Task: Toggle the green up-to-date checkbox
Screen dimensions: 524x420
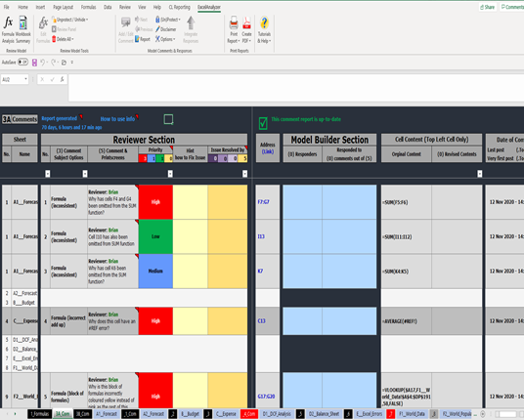Action: click(x=263, y=123)
